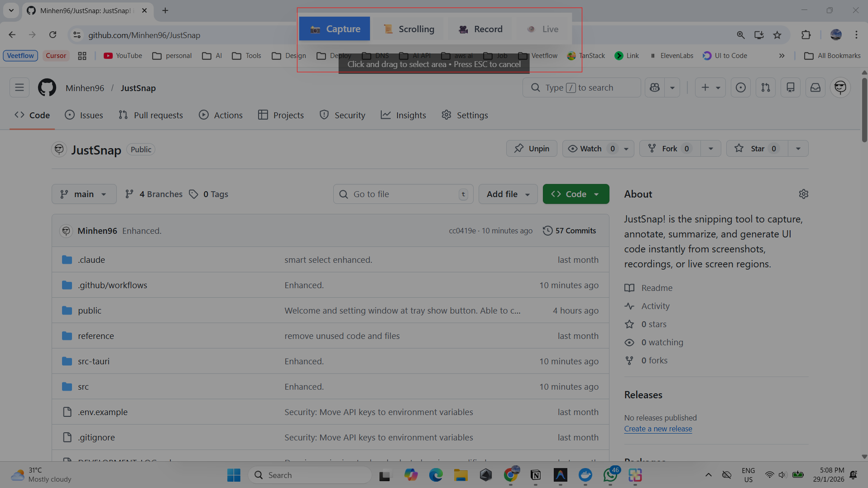Open the 57 Commits history
868x488 pixels.
(569, 231)
